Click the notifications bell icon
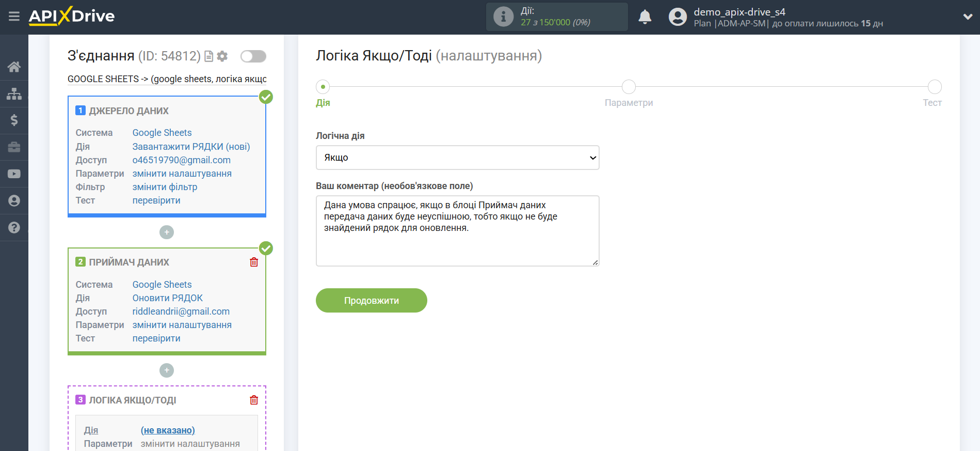The height and width of the screenshot is (451, 980). coord(645,17)
